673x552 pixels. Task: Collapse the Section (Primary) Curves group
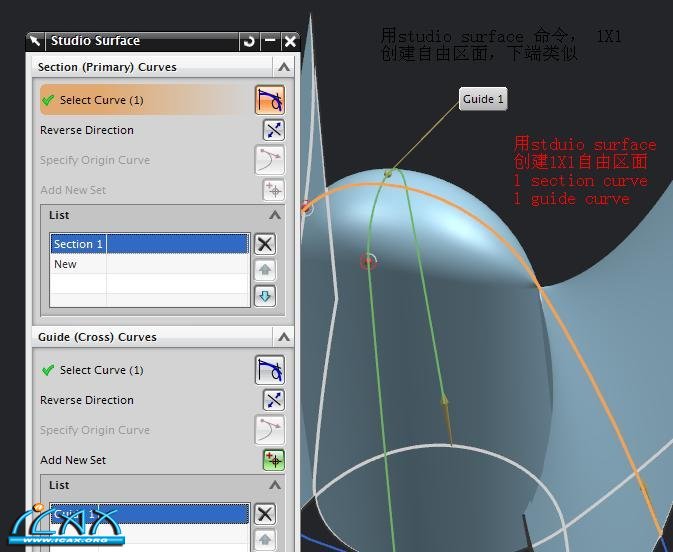284,67
